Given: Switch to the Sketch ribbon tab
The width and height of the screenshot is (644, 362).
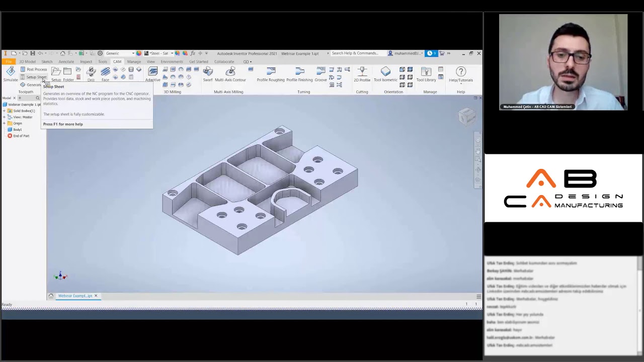Looking at the screenshot, I should pyautogui.click(x=47, y=61).
